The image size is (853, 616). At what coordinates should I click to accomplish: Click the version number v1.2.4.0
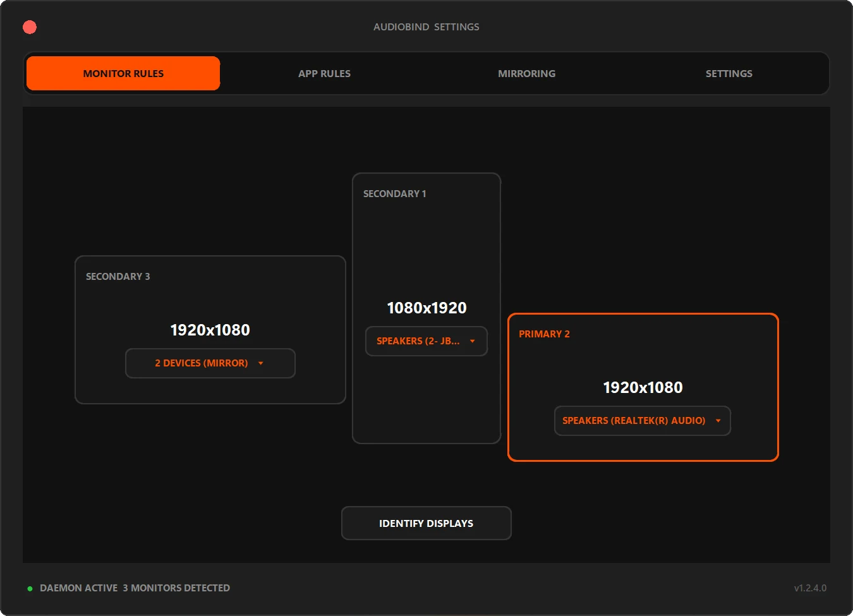[810, 588]
